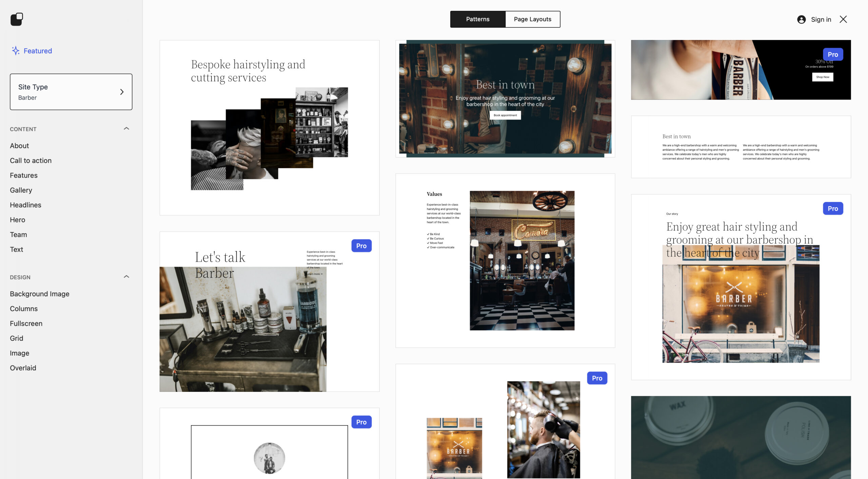Screen dimensions: 868x479
Task: Click Shop Now button in banner preview
Action: click(x=823, y=77)
